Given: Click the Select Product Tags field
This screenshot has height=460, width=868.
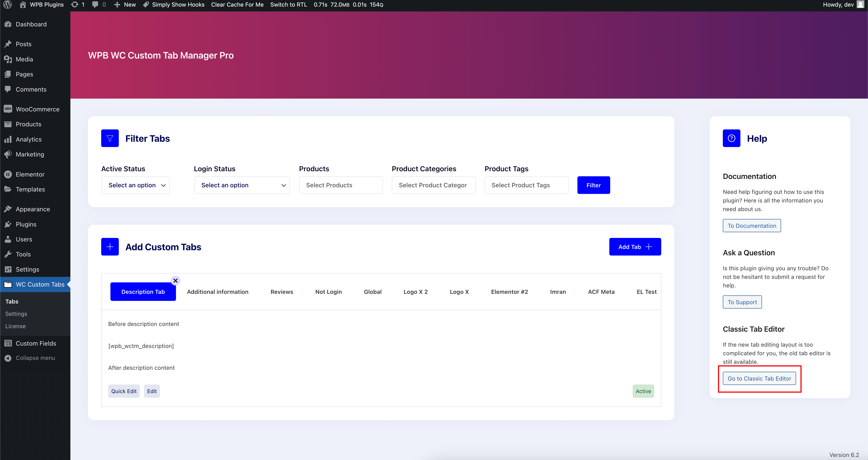Looking at the screenshot, I should coord(526,185).
